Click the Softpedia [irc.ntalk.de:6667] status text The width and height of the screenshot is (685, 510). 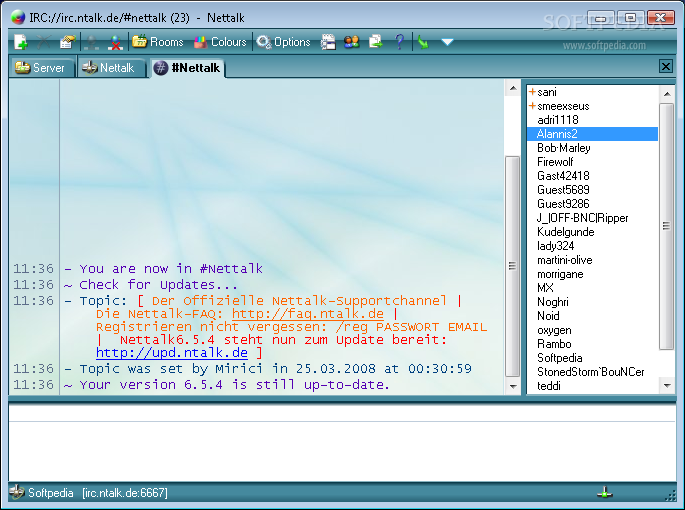pos(98,493)
